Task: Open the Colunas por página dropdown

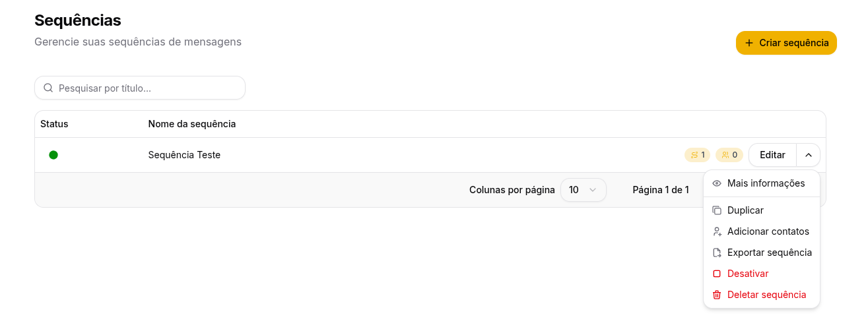Action: tap(583, 190)
